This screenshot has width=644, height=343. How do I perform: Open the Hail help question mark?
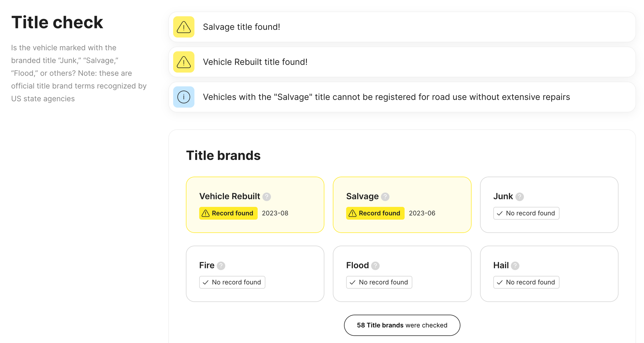tap(515, 266)
